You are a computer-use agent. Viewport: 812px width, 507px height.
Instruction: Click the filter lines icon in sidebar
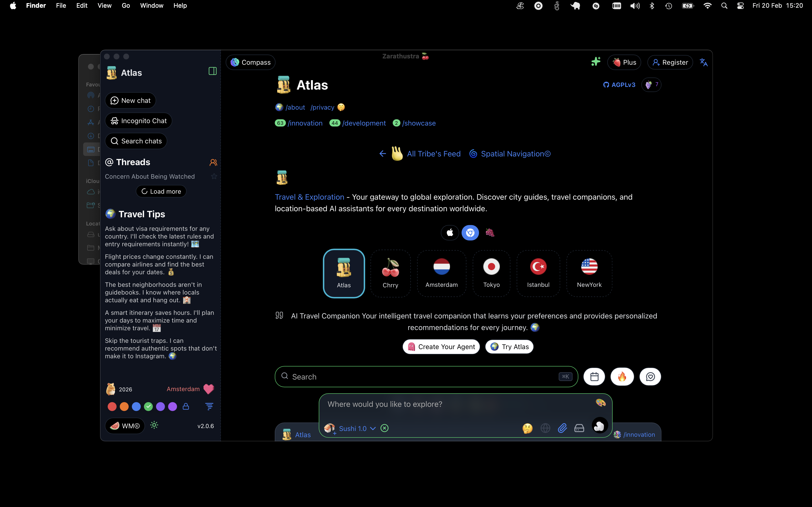(209, 406)
